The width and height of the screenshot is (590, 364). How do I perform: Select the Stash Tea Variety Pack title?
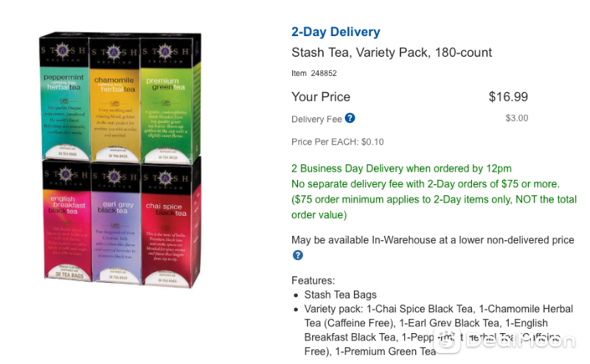pos(392,52)
